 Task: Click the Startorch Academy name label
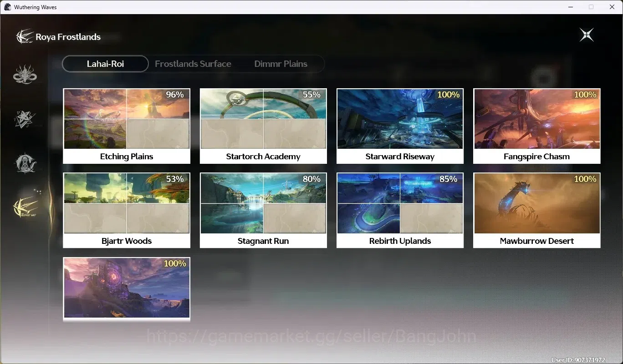tap(263, 157)
